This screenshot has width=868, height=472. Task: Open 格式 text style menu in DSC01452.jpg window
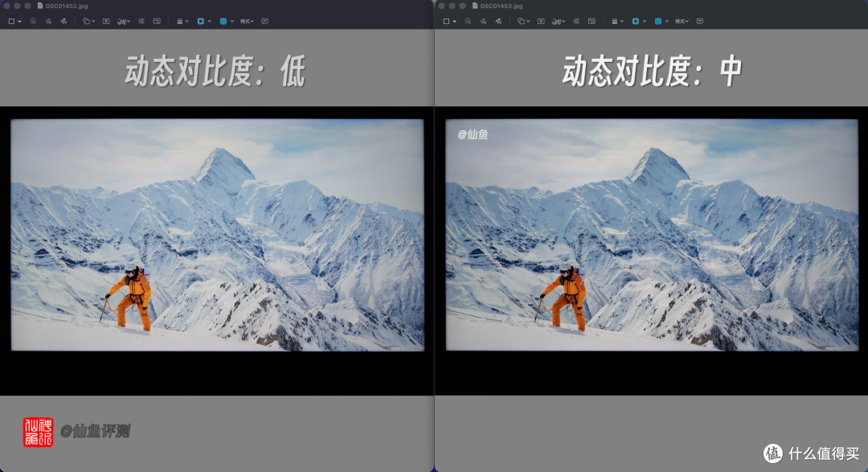point(247,21)
